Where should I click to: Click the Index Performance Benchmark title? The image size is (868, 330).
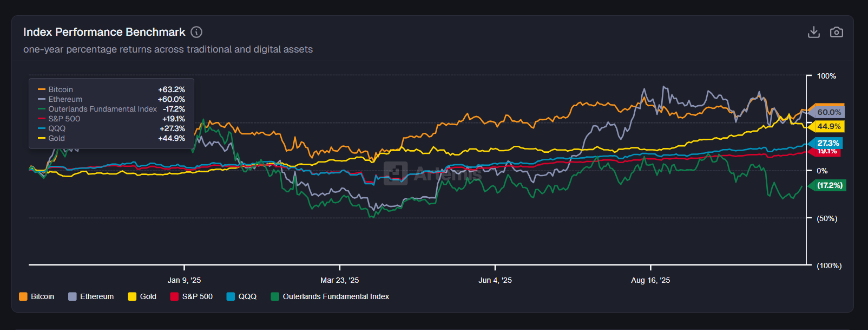click(x=104, y=32)
